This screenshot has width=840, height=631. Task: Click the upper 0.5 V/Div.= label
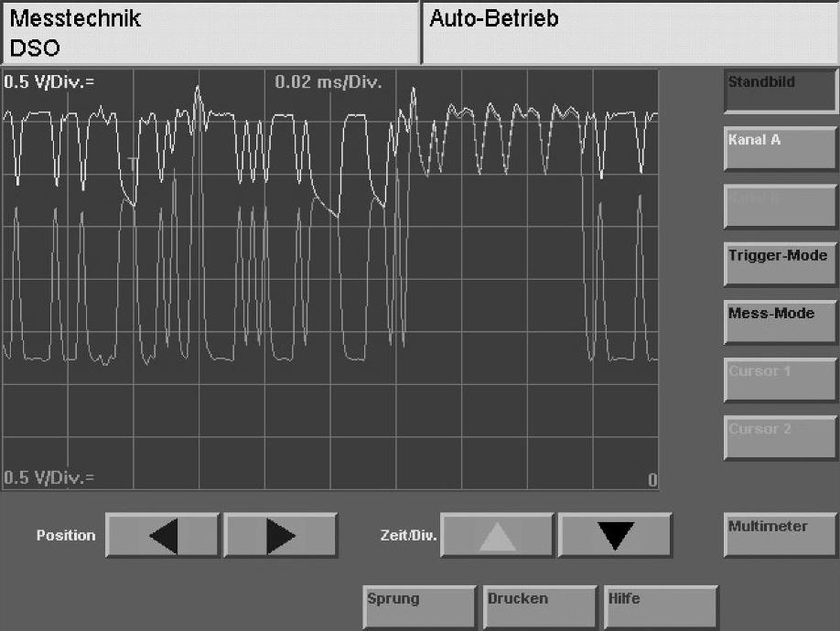point(49,82)
